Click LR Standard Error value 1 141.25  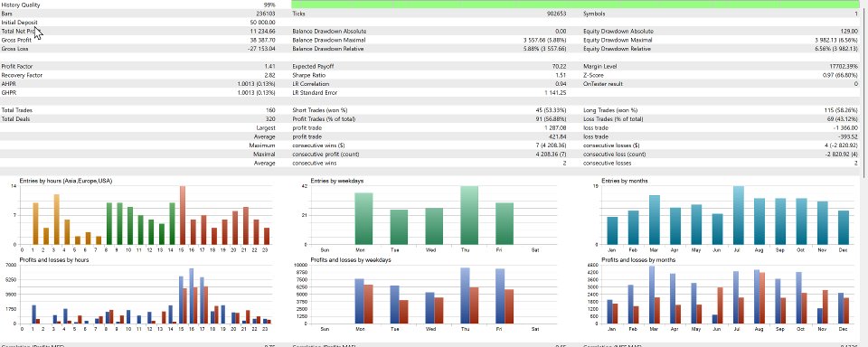[556, 93]
